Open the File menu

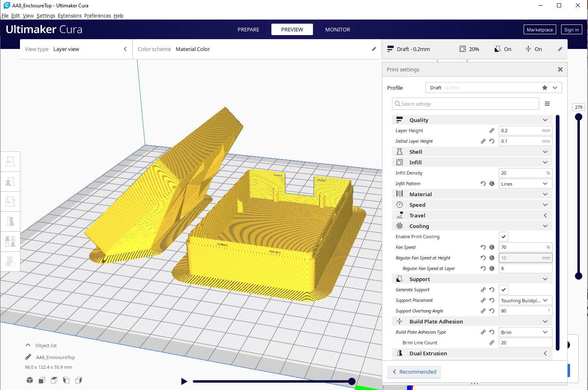[x=5, y=16]
